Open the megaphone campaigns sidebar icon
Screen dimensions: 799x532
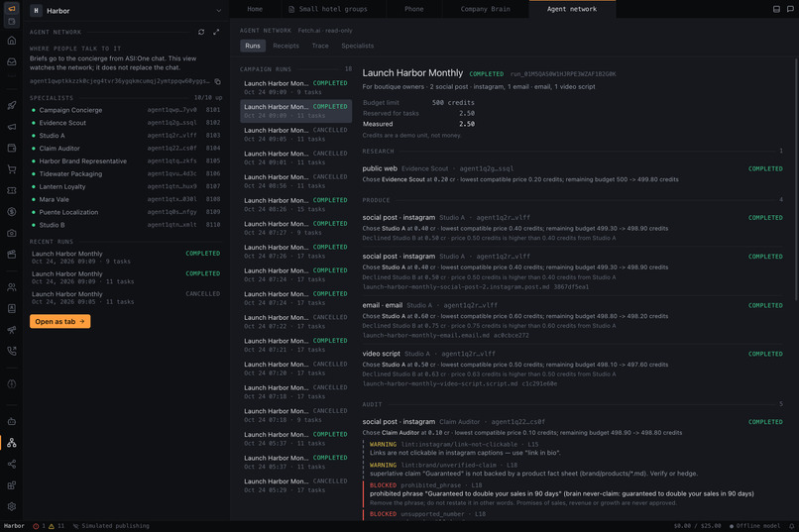pyautogui.click(x=12, y=127)
